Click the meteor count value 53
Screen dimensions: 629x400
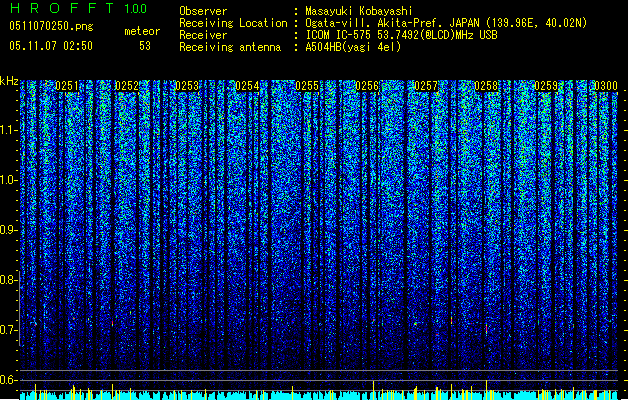click(x=145, y=46)
